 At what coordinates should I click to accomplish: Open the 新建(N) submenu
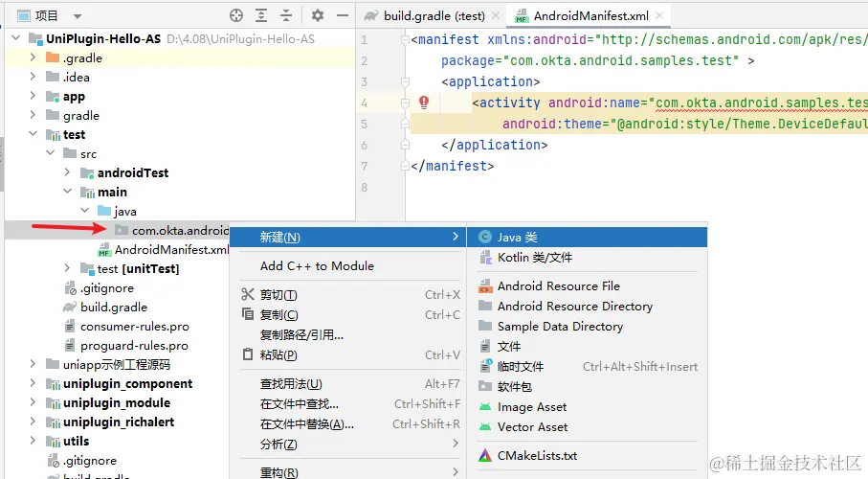pos(348,238)
